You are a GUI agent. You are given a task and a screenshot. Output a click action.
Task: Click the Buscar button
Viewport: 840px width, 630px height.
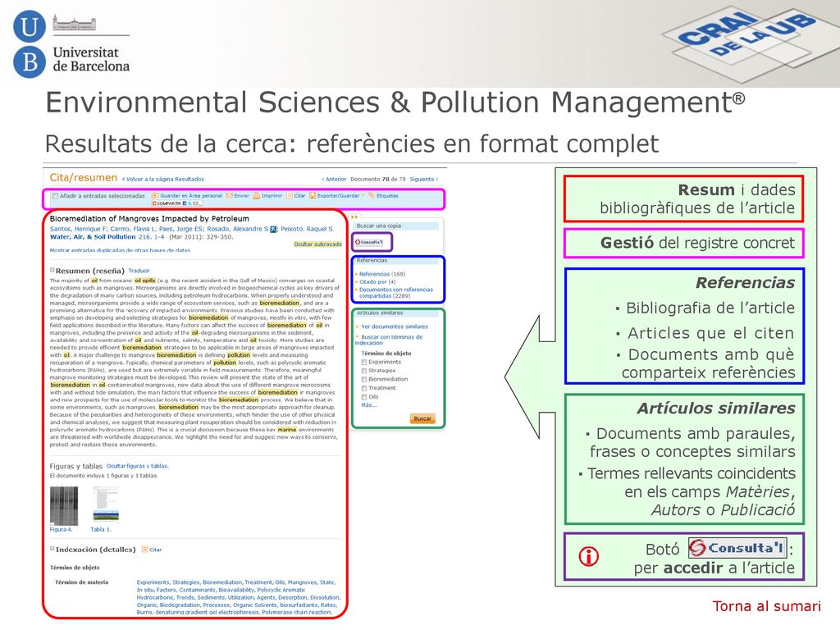pos(422,419)
